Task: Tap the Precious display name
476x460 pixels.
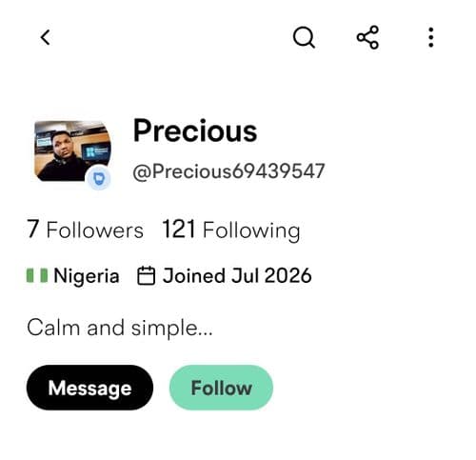Action: click(195, 131)
